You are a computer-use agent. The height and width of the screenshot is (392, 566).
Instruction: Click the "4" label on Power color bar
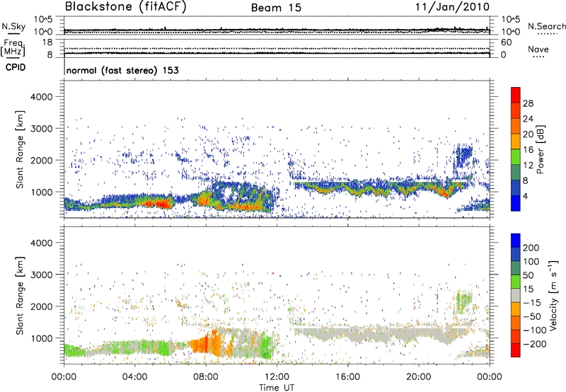[526, 196]
